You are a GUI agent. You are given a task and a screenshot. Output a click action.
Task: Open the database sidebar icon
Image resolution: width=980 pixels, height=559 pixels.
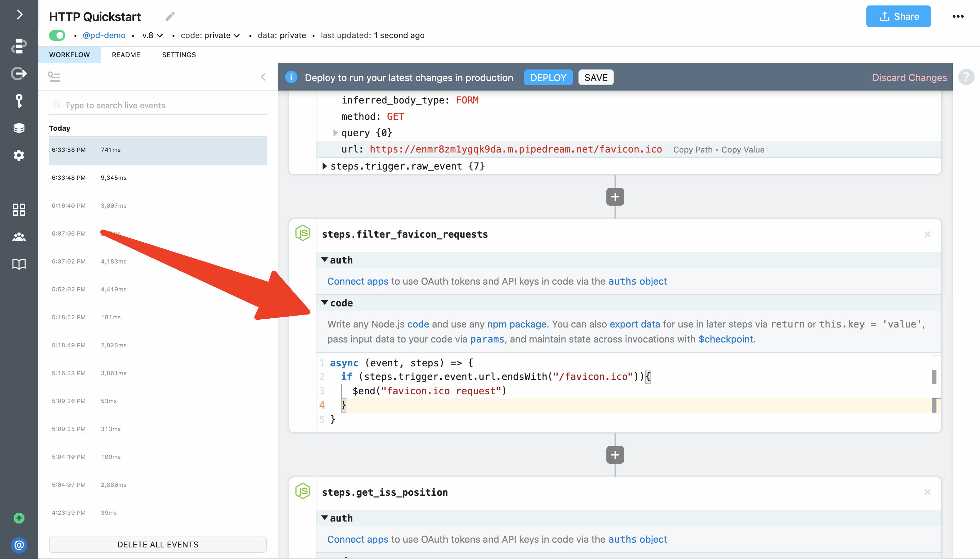pos(19,128)
